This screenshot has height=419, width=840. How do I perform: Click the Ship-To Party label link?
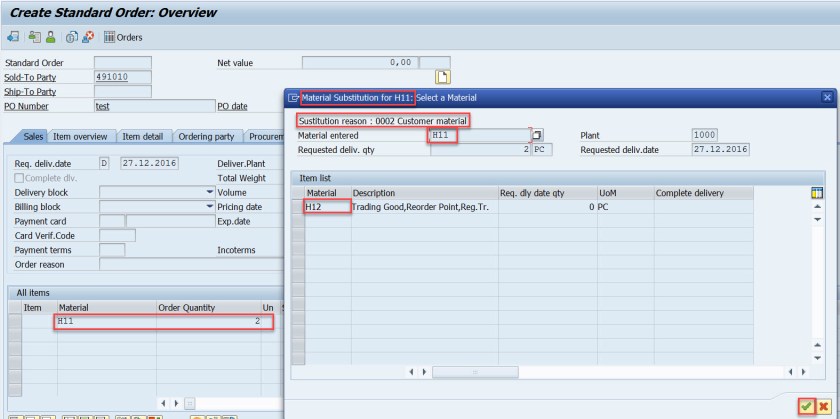pos(30,92)
